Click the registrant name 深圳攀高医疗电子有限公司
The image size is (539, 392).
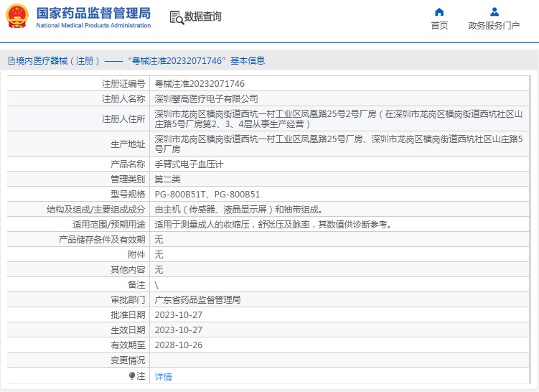pyautogui.click(x=207, y=99)
